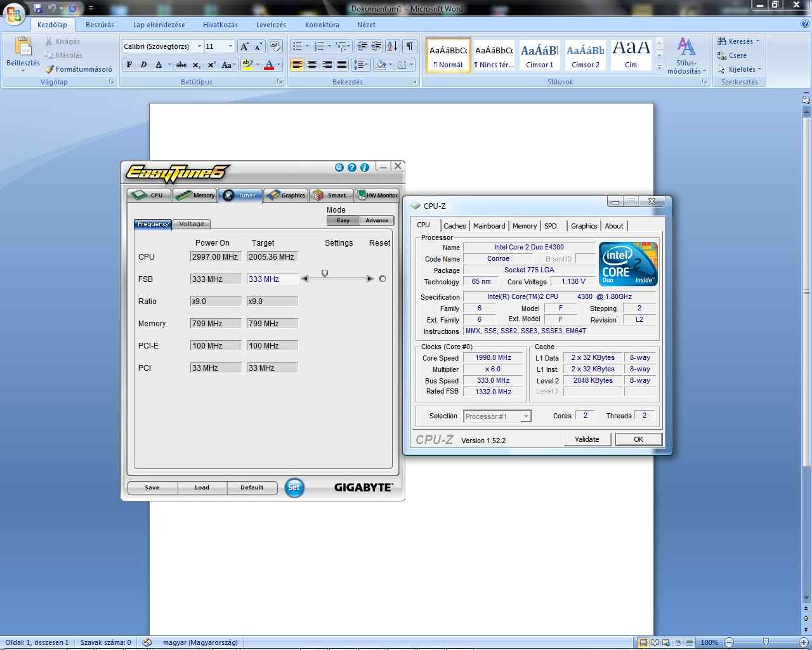Open Kijelölés select dropdown

[x=740, y=69]
